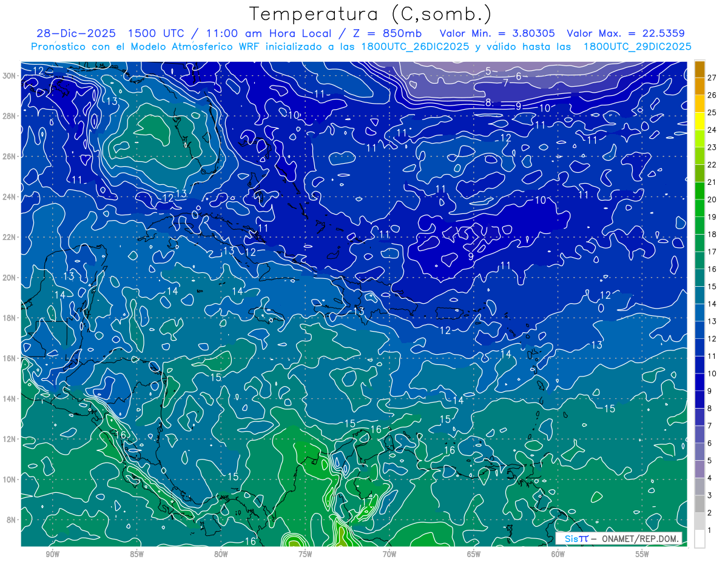The image size is (728, 562).
Task: Click the 25 label on the color scale
Action: pyautogui.click(x=712, y=113)
